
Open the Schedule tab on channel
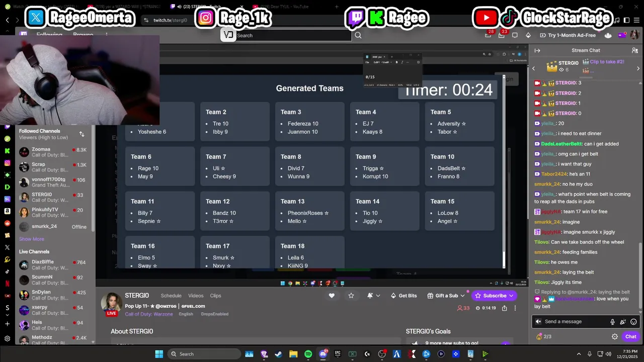[171, 296]
